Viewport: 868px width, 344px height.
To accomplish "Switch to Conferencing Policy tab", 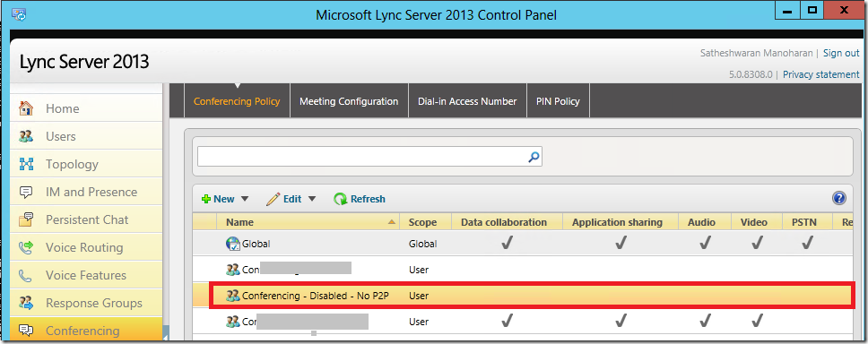I will click(x=237, y=101).
